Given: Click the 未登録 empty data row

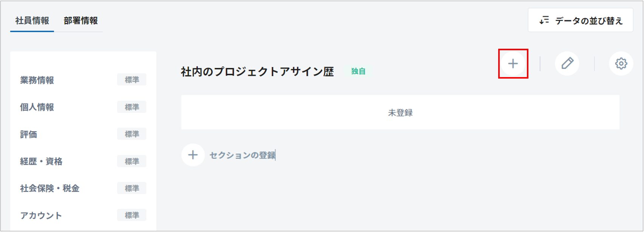Looking at the screenshot, I should click(400, 113).
